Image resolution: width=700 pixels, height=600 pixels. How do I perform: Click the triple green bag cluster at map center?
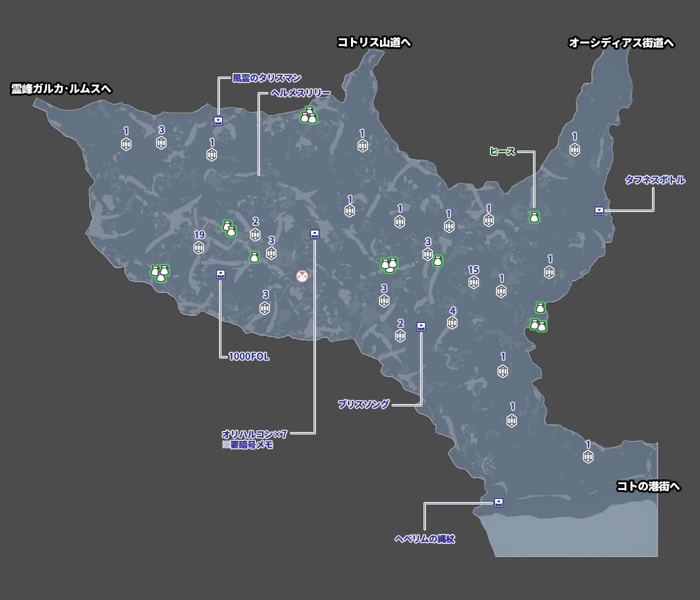389,264
